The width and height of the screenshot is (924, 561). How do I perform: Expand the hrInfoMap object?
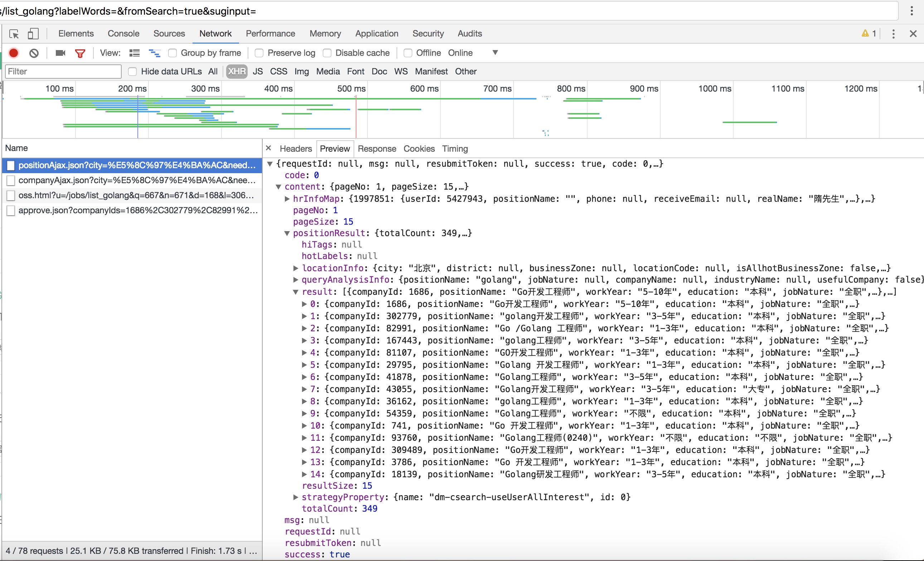coord(287,199)
